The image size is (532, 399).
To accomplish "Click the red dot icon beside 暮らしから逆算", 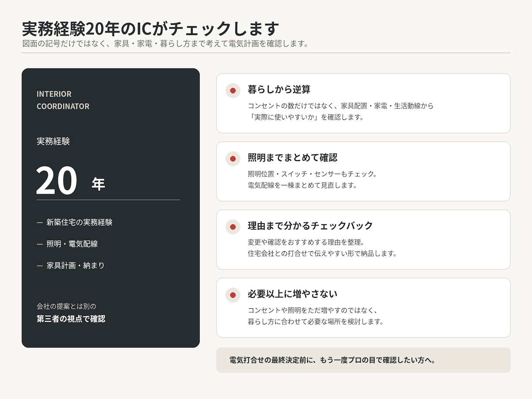I will (233, 91).
